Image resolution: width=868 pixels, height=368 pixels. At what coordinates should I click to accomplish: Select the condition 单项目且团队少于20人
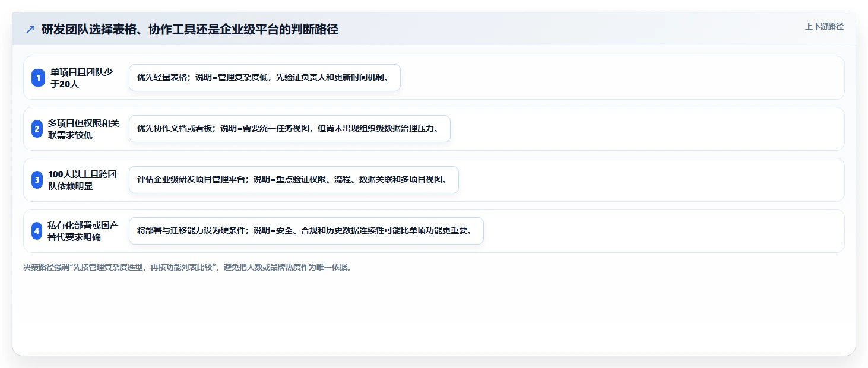[82, 78]
